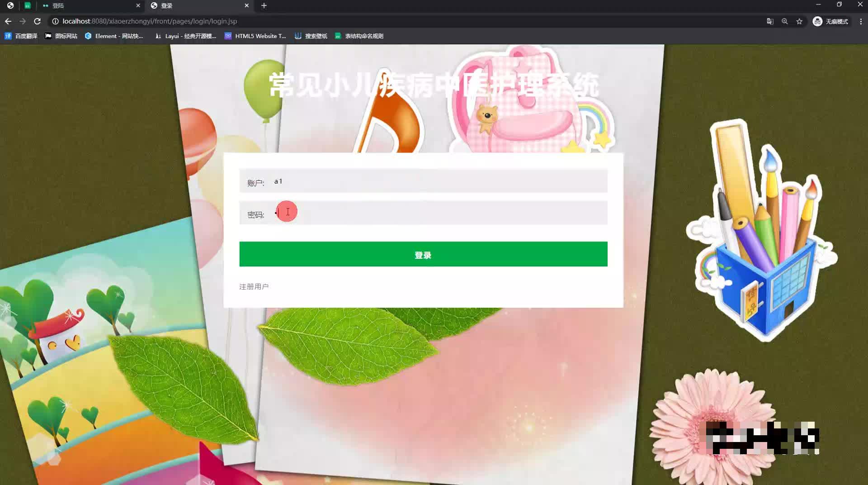This screenshot has width=868, height=485.
Task: Click the 密码 password input field
Action: 423,213
